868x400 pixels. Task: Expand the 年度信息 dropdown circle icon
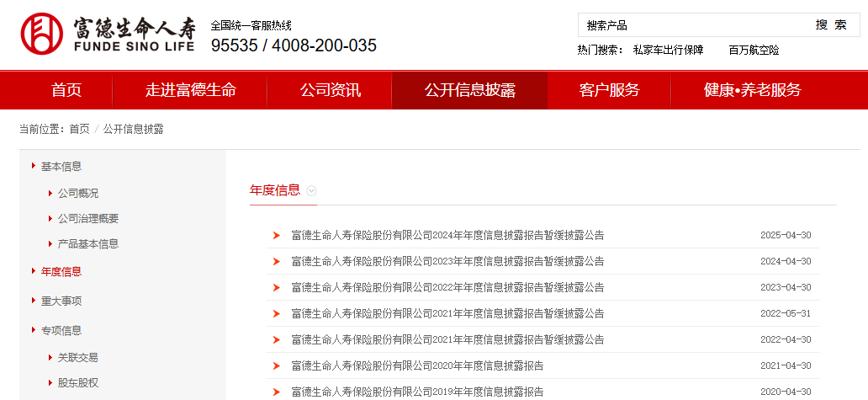click(x=312, y=190)
